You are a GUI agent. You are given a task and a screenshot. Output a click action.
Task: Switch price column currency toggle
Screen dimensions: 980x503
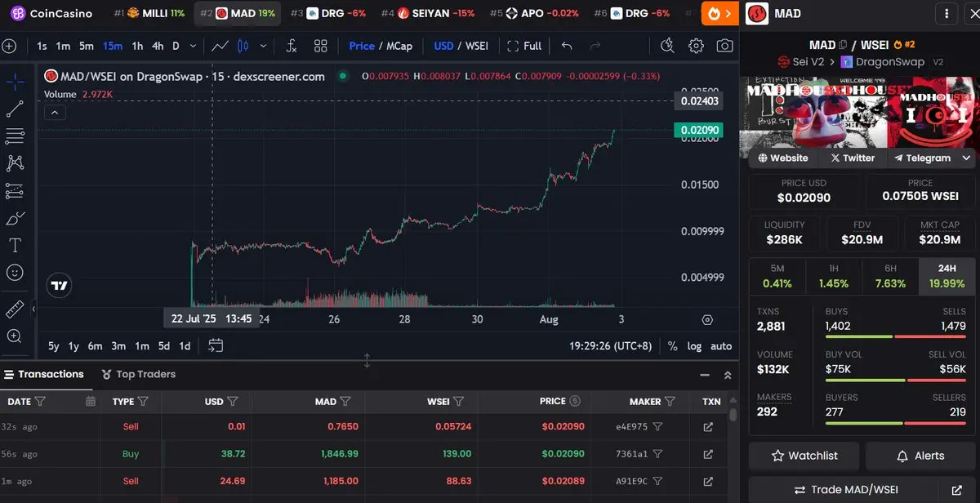tap(575, 401)
